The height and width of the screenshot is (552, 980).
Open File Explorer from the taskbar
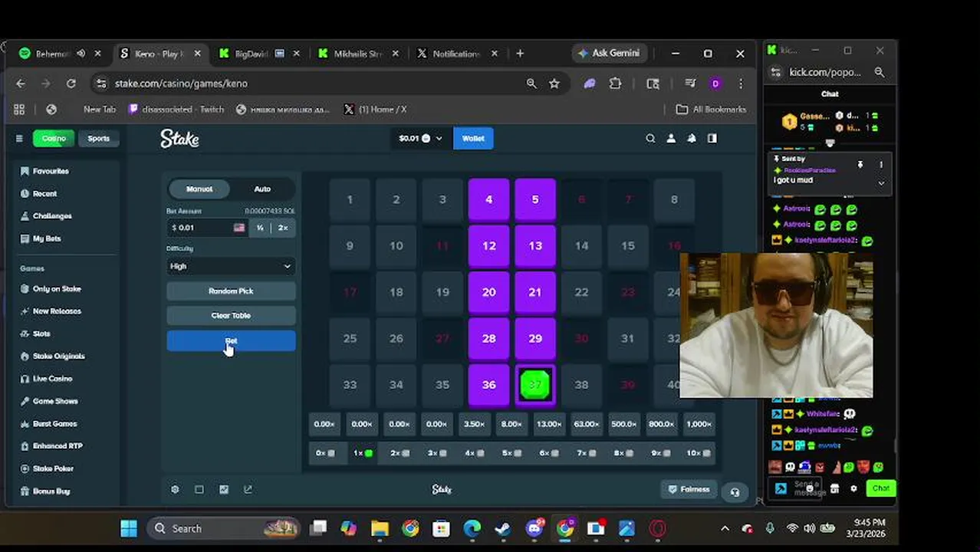tap(380, 528)
